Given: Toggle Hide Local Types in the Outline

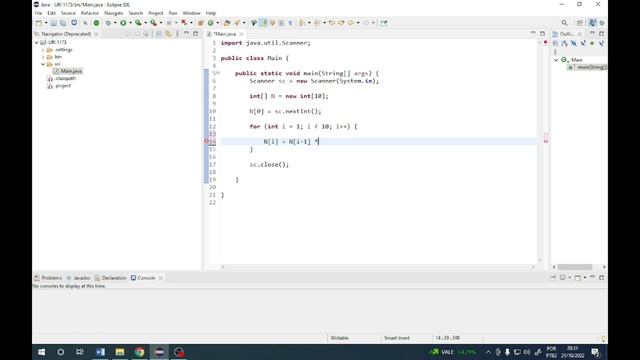Looking at the screenshot, I should [601, 43].
